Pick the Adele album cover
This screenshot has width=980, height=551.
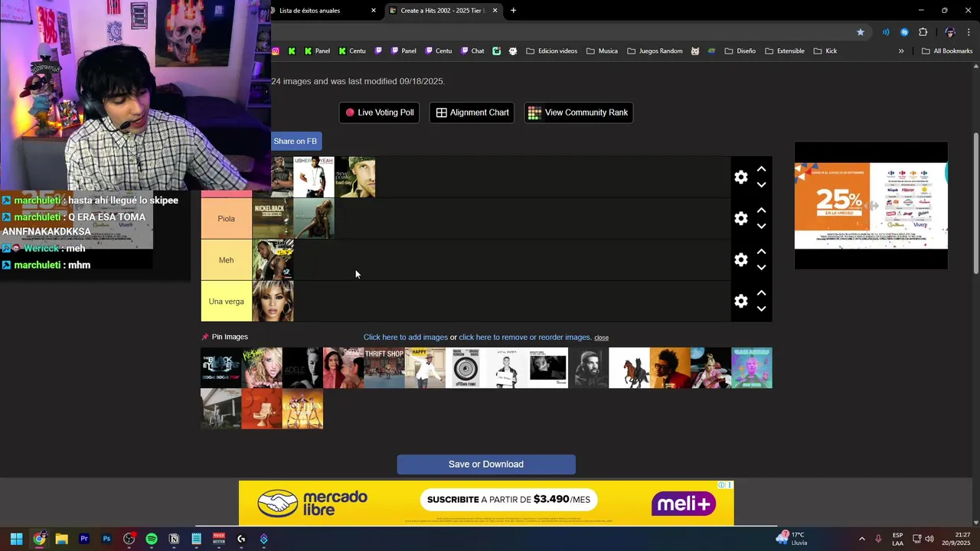tap(302, 368)
